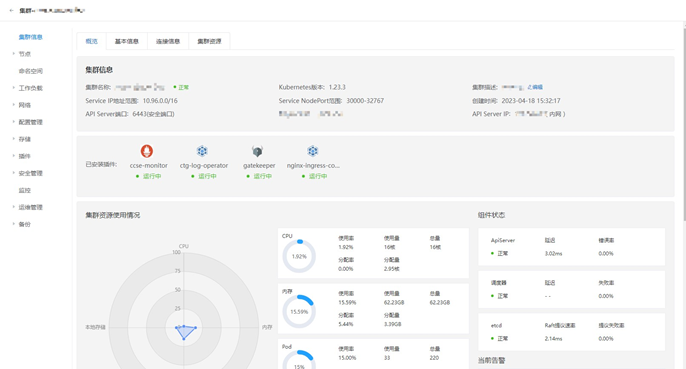This screenshot has width=686, height=369.
Task: Click the nginx-ingress-co... plugin name
Action: click(x=313, y=165)
